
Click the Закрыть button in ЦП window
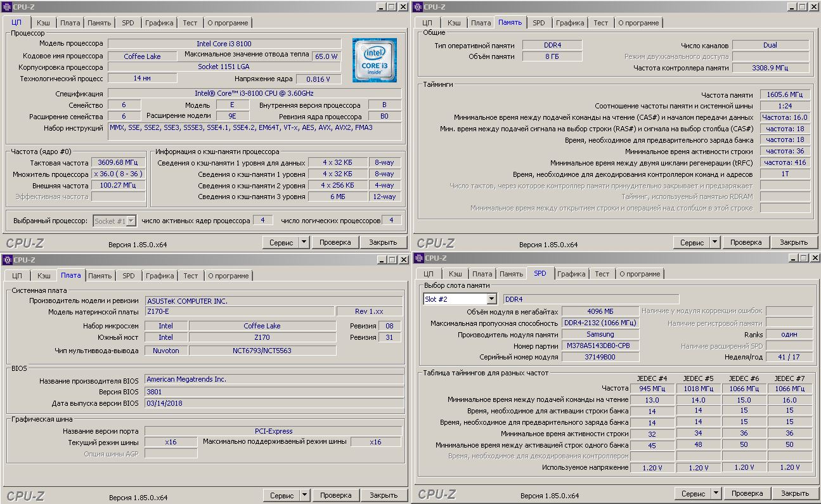pyautogui.click(x=383, y=242)
